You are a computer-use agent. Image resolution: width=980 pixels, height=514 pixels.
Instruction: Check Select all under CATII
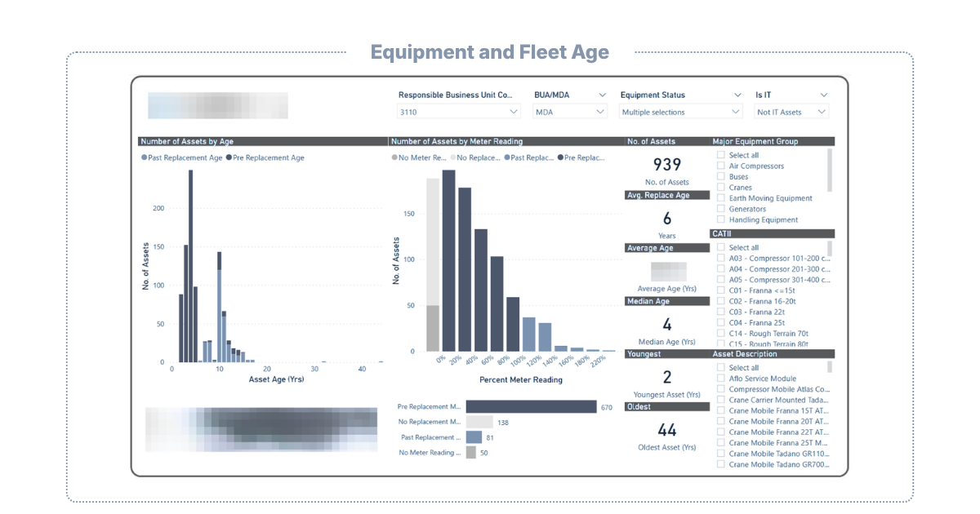coord(721,247)
